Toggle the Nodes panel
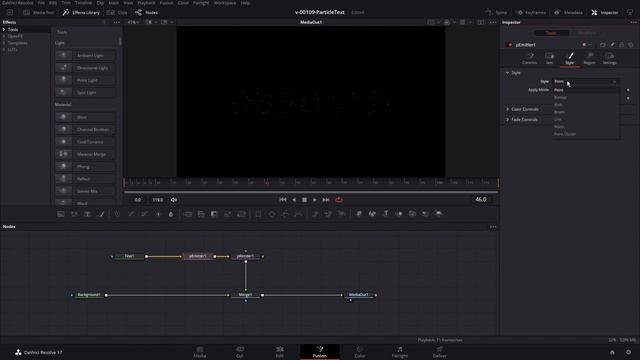Viewport: 640px width, 360px height. coord(146,13)
